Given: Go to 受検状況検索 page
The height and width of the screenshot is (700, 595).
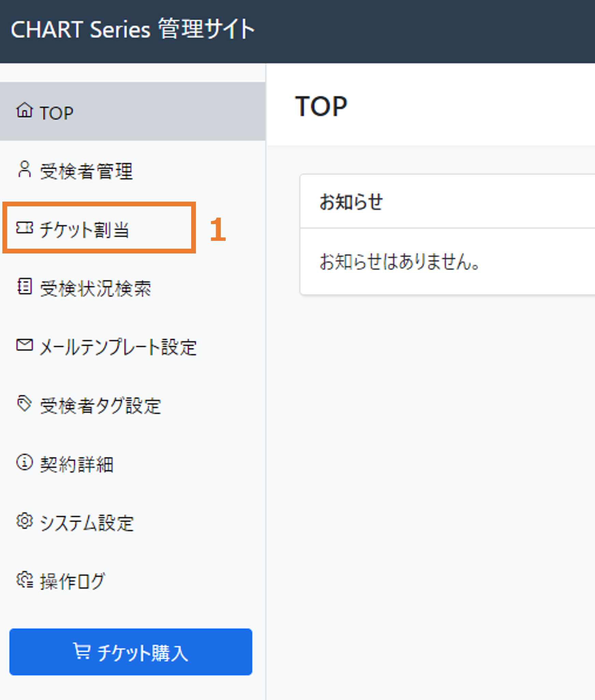Looking at the screenshot, I should pyautogui.click(x=132, y=288).
